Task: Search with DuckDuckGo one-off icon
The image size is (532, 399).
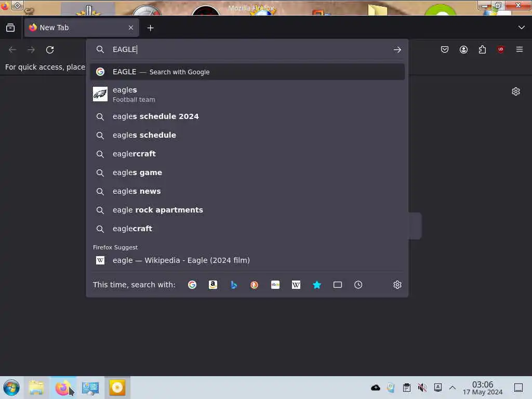Action: coord(254,285)
